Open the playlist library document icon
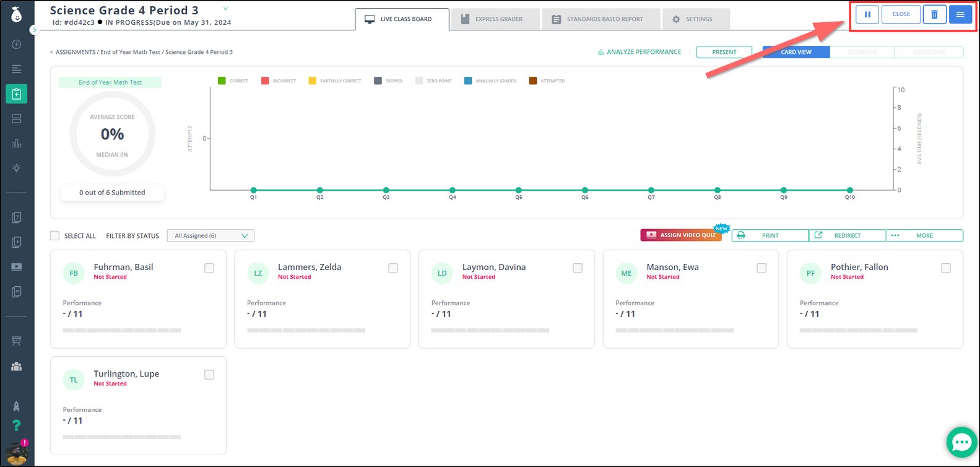Screen dimensions: 980x467 16,292
